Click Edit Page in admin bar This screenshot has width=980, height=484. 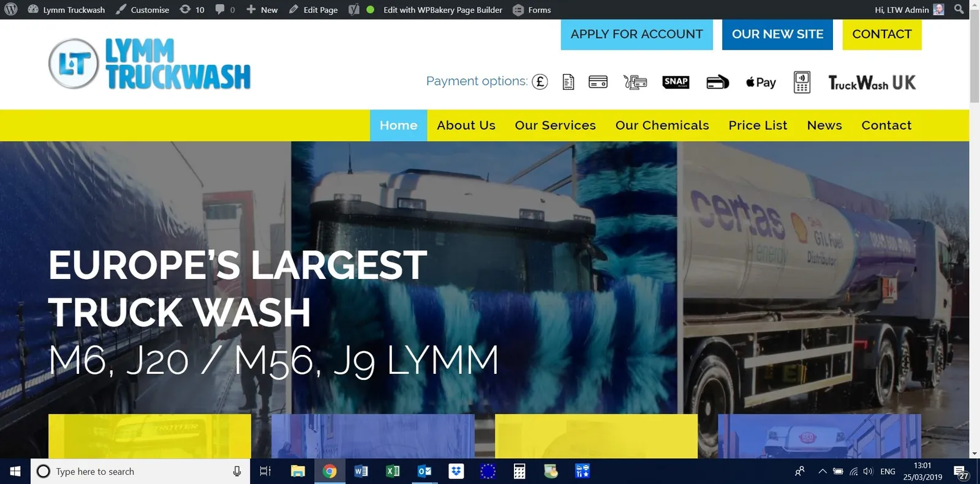[x=313, y=10]
